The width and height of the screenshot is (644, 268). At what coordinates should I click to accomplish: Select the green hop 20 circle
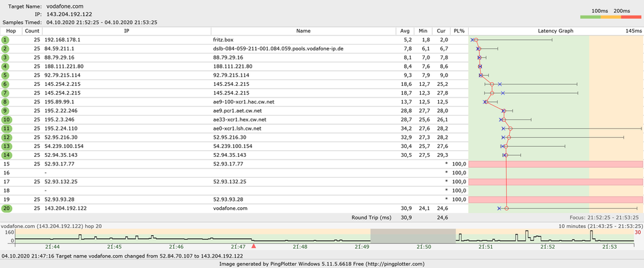(x=6, y=209)
